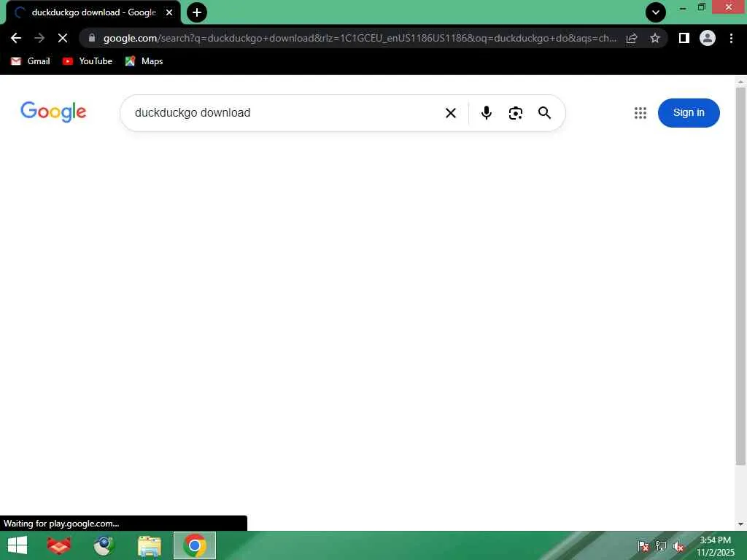Focus the Google search input field
747x560 pixels.
click(x=286, y=113)
